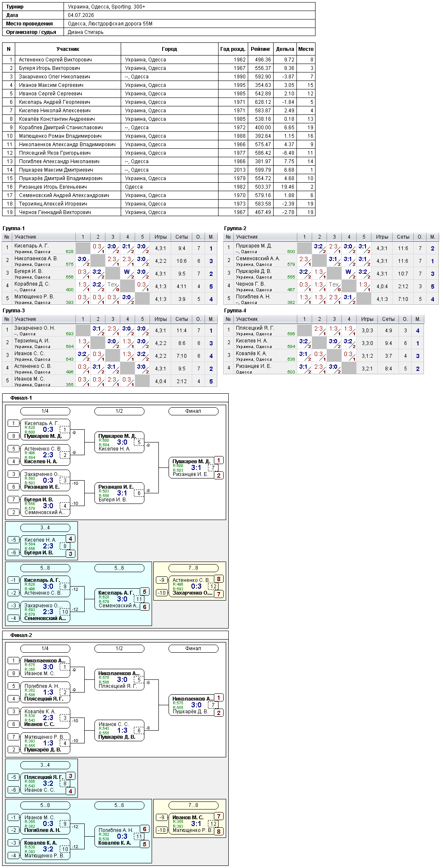Open the Группа-4 heading
This screenshot has width=443, height=868.
[235, 311]
